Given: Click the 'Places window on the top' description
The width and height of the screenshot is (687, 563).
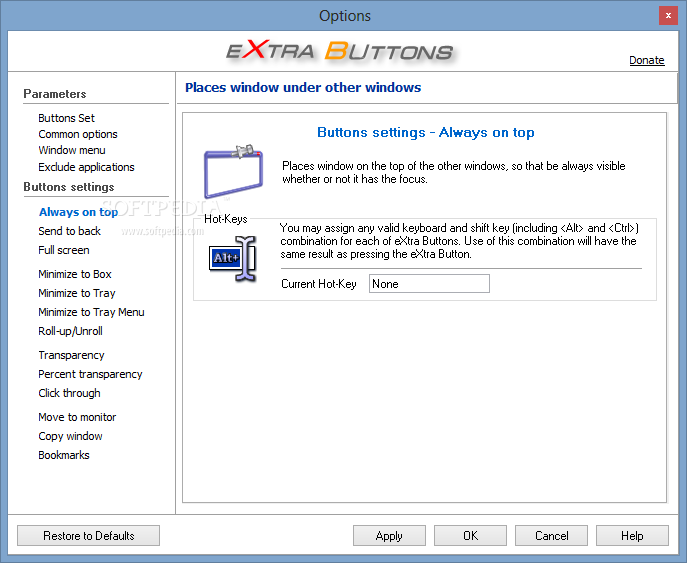Looking at the screenshot, I should (x=453, y=173).
